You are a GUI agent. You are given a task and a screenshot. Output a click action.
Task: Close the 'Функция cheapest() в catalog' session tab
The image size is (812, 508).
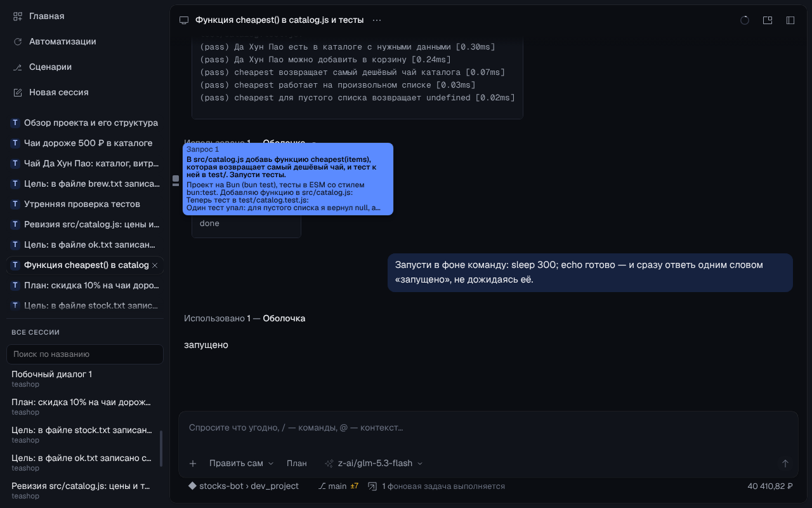pyautogui.click(x=155, y=265)
